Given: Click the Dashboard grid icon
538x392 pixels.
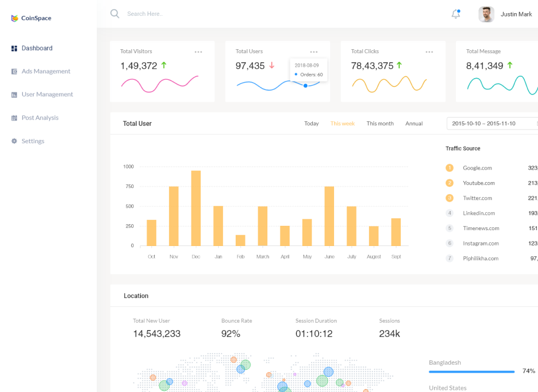Looking at the screenshot, I should coord(14,48).
